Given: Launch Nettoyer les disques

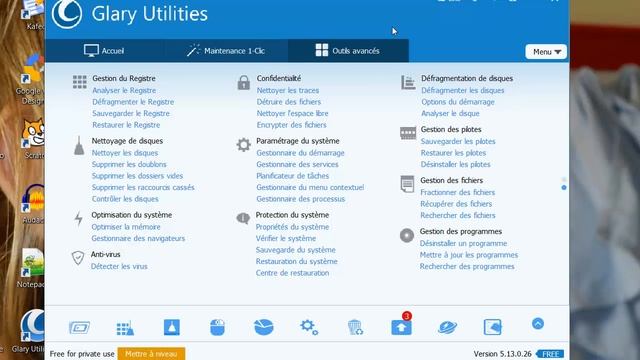Looking at the screenshot, I should point(125,153).
